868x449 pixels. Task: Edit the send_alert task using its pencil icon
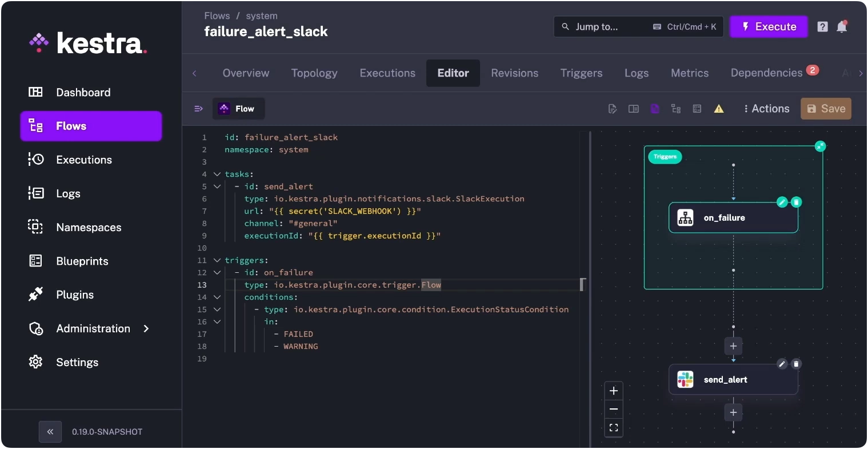782,364
